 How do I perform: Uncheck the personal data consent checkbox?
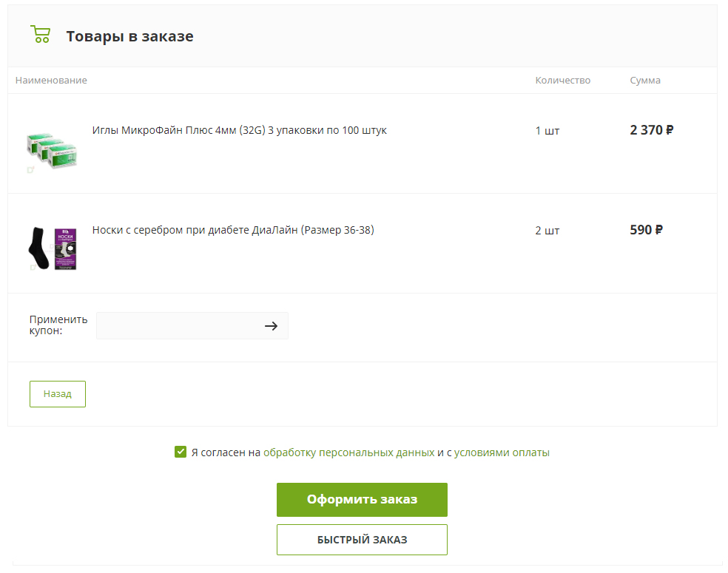pyautogui.click(x=181, y=452)
